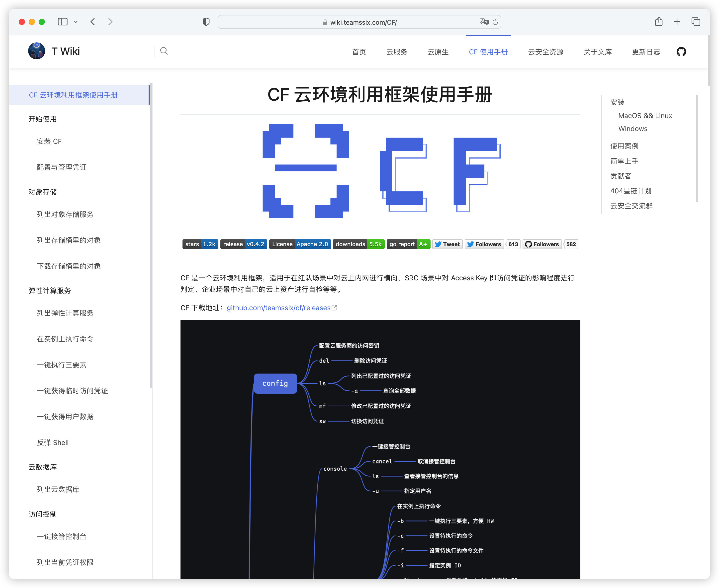Go back with the left arrow
719x588 pixels.
(x=93, y=22)
